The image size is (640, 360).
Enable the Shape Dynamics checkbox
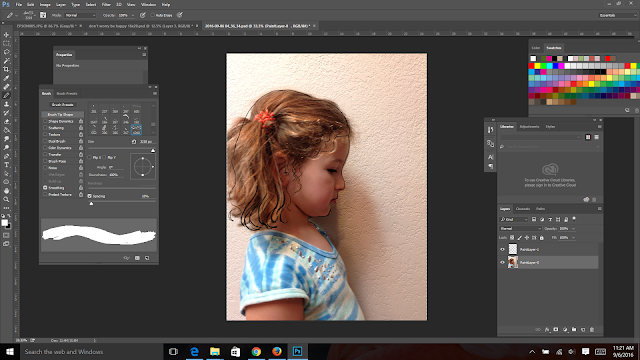[45, 121]
